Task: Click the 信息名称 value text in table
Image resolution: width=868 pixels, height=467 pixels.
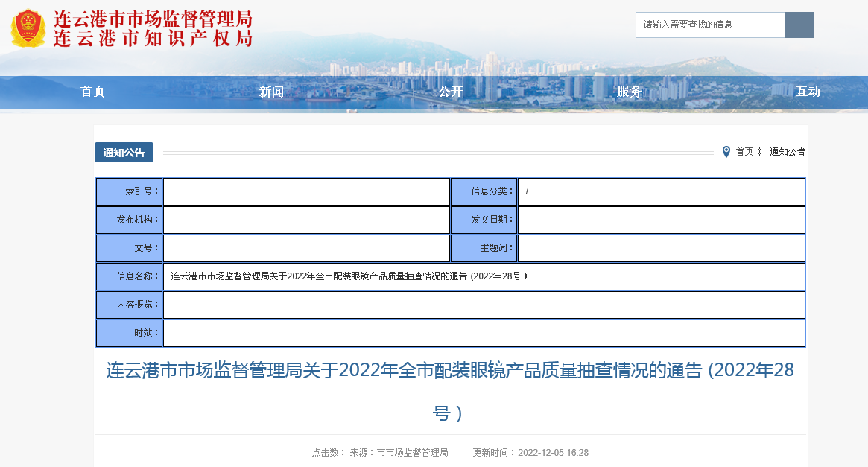Action: coord(349,276)
